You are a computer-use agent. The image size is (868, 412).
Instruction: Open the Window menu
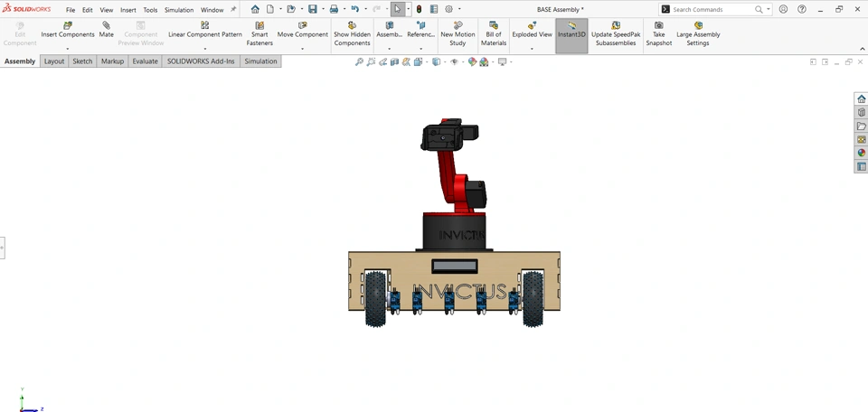[x=212, y=10]
